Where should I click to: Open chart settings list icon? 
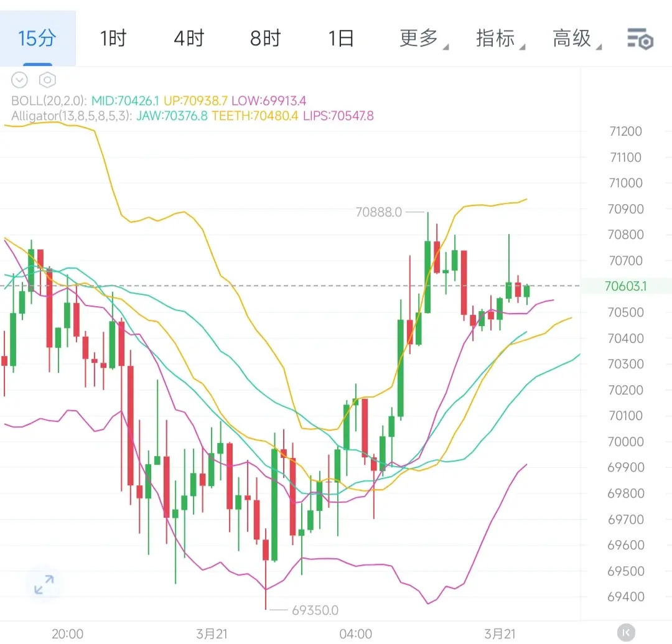click(x=640, y=39)
